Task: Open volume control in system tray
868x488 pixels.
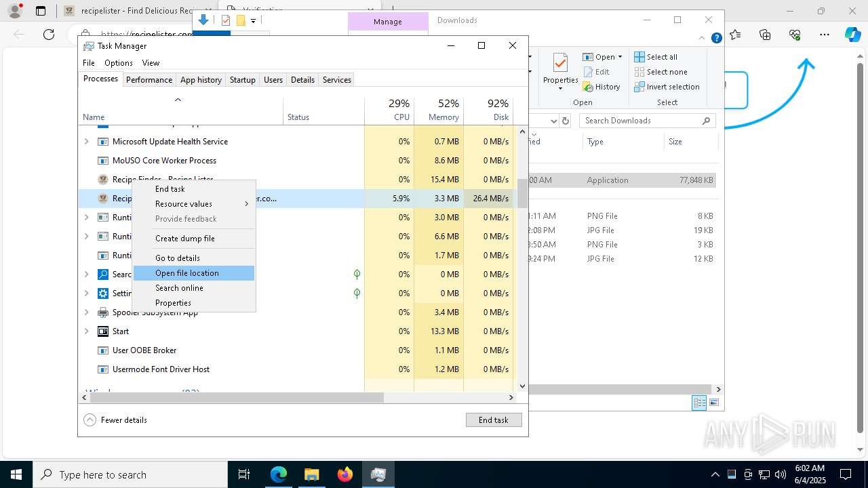Action: pyautogui.click(x=781, y=474)
